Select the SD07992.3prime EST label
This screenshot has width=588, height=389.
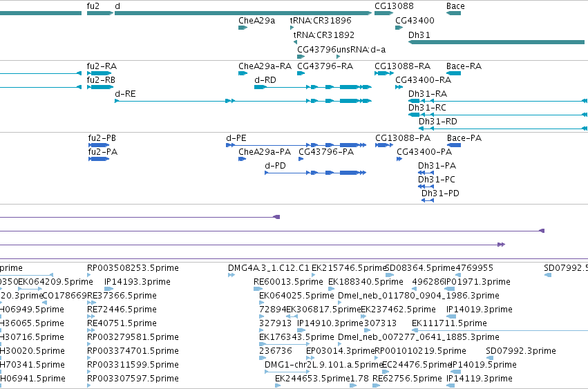521,351
